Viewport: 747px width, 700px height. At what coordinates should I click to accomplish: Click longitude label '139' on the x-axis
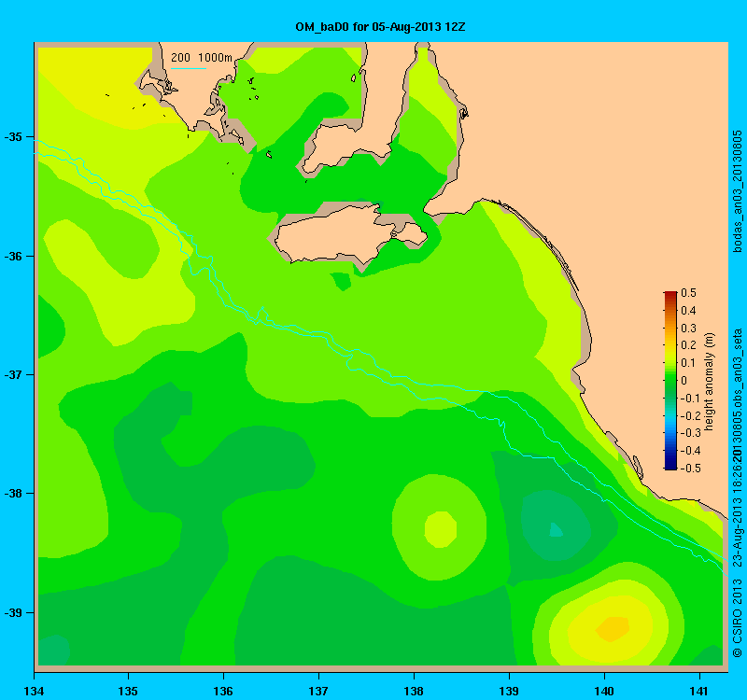pos(509,691)
